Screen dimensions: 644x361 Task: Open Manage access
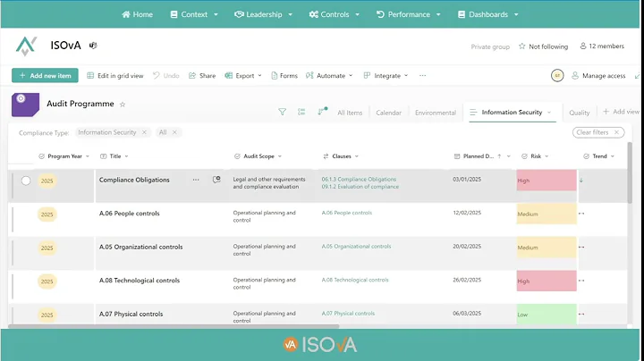tap(598, 76)
